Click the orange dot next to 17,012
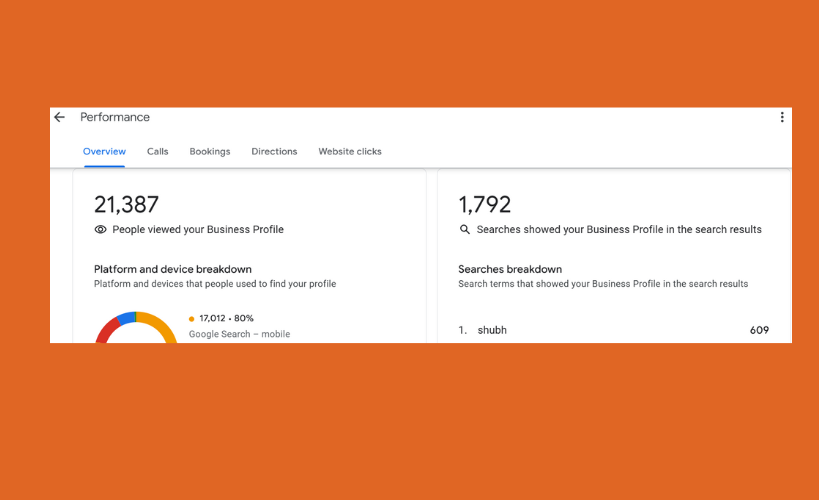The image size is (819, 500). click(191, 319)
